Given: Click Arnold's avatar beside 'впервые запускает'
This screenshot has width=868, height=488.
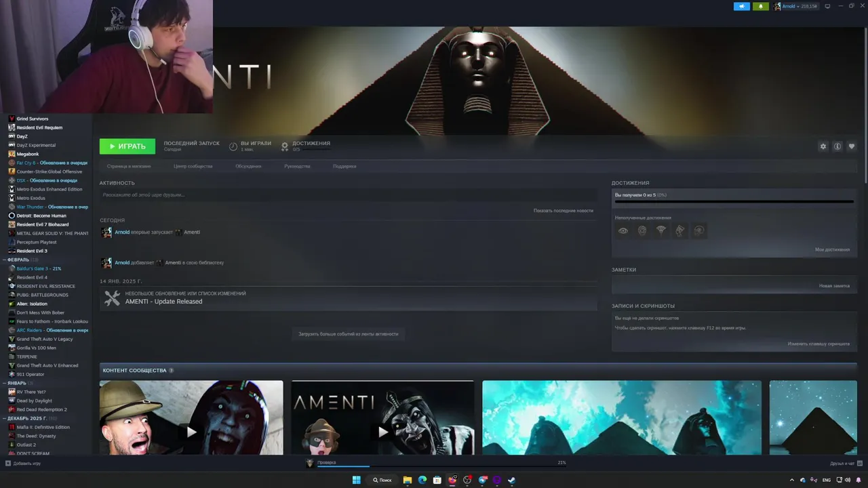Looking at the screenshot, I should coord(106,232).
